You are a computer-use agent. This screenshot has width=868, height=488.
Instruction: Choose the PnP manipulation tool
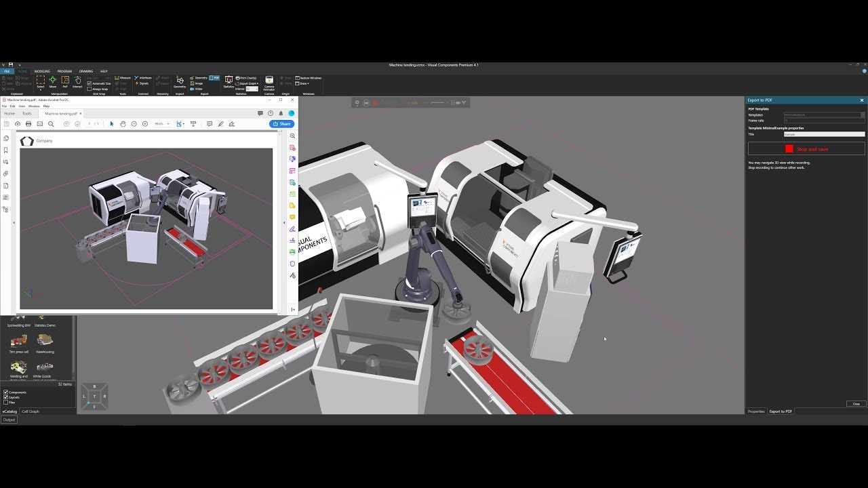(x=65, y=82)
